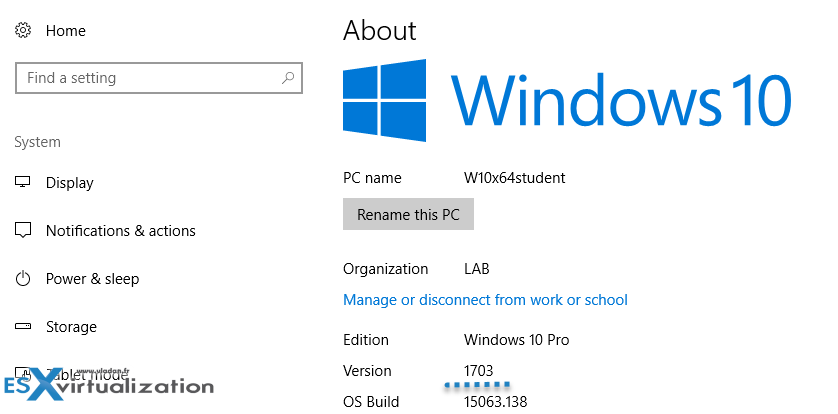Image resolution: width=838 pixels, height=414 pixels.
Task: Click the PC name label
Action: (372, 178)
